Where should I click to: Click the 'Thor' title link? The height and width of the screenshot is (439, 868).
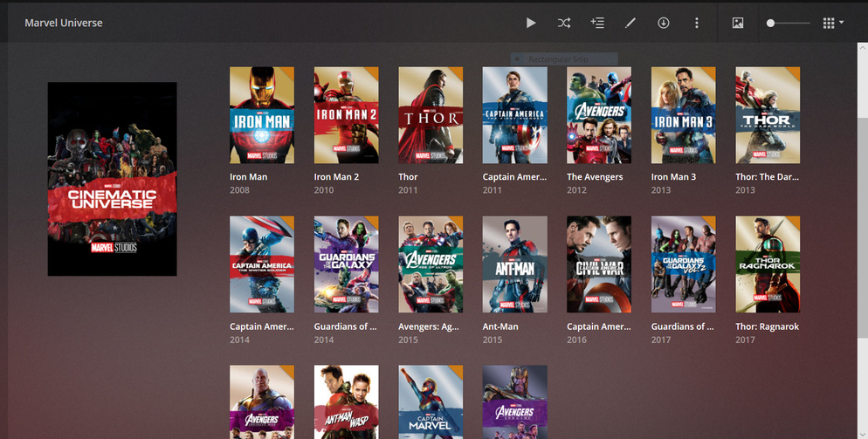[x=408, y=176]
